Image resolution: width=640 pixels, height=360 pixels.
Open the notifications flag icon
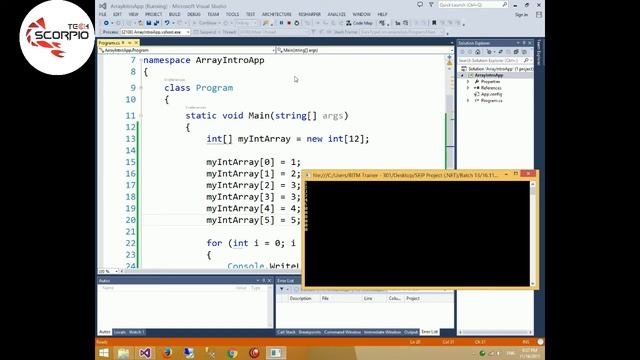(431, 5)
